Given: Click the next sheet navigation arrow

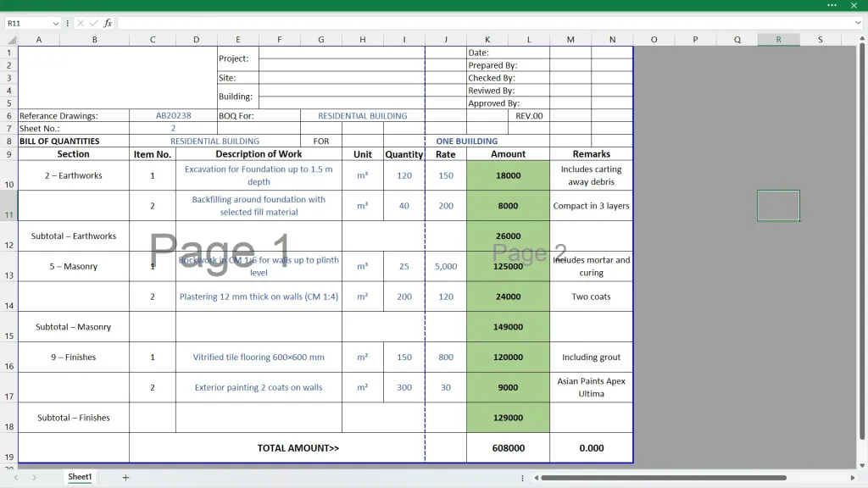Looking at the screenshot, I should [35, 478].
